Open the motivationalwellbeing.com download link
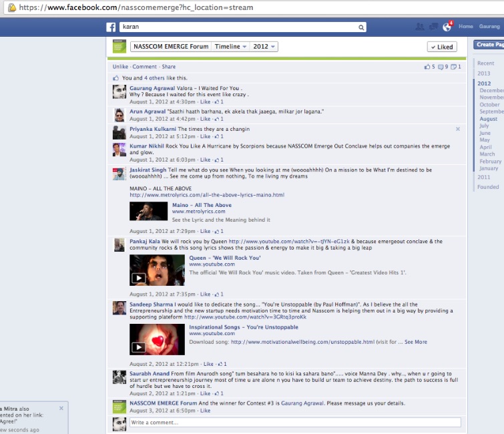The width and height of the screenshot is (504, 434). coord(303,342)
